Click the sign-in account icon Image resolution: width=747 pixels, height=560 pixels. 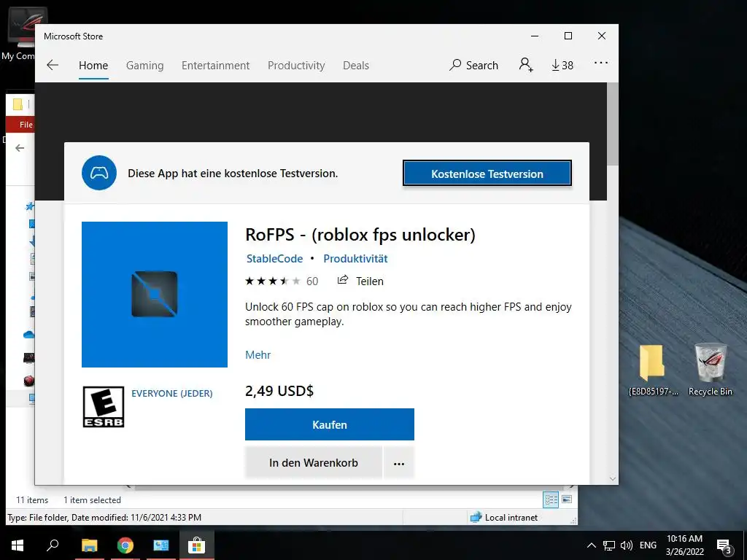tap(526, 65)
